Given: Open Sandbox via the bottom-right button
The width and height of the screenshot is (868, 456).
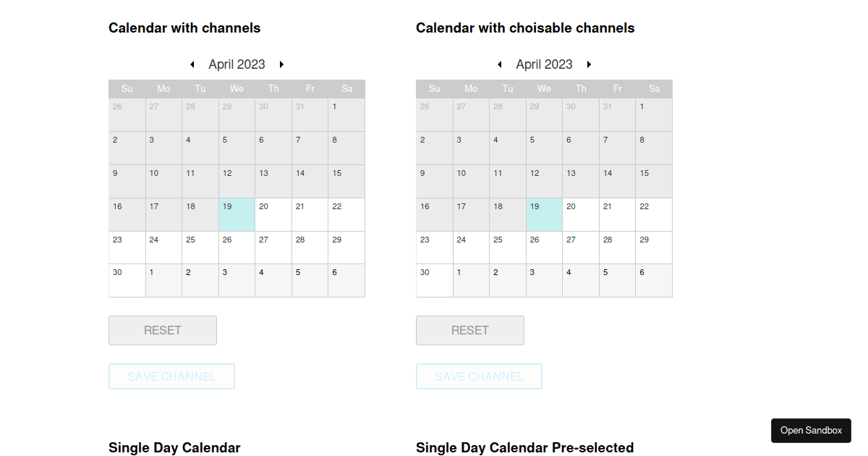Looking at the screenshot, I should coord(811,430).
